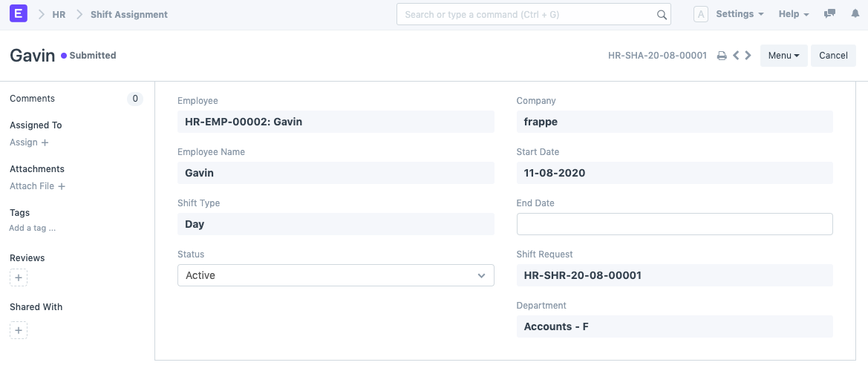Navigate to Shift Assignment breadcrumb
868x368 pixels.
[129, 14]
